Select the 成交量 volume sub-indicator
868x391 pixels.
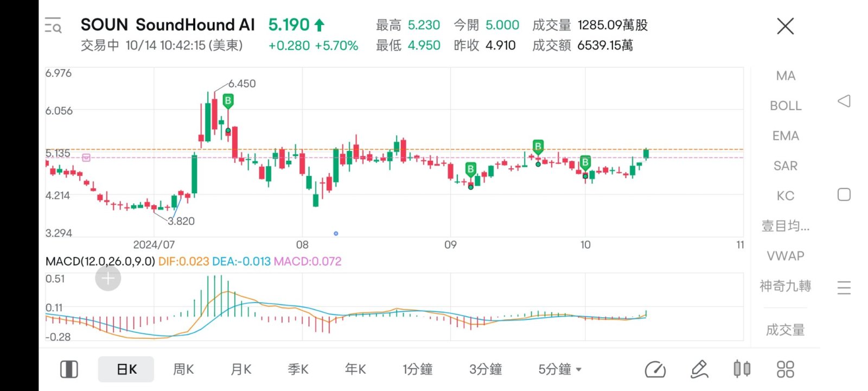pyautogui.click(x=786, y=330)
